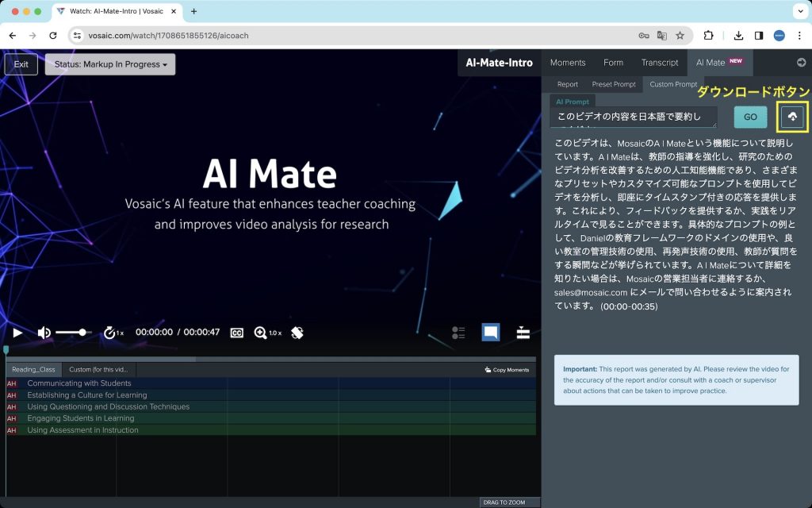812x508 pixels.
Task: Close the Watch: AI-Mate-Intro tab
Action: 174,11
